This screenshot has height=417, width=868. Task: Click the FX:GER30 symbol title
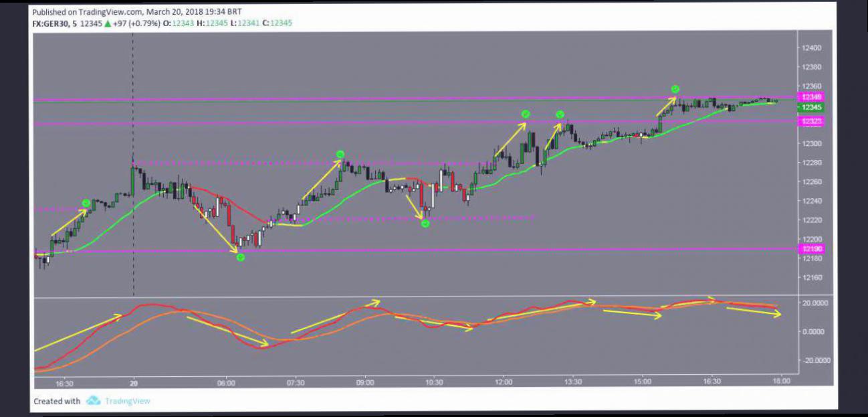pos(52,23)
